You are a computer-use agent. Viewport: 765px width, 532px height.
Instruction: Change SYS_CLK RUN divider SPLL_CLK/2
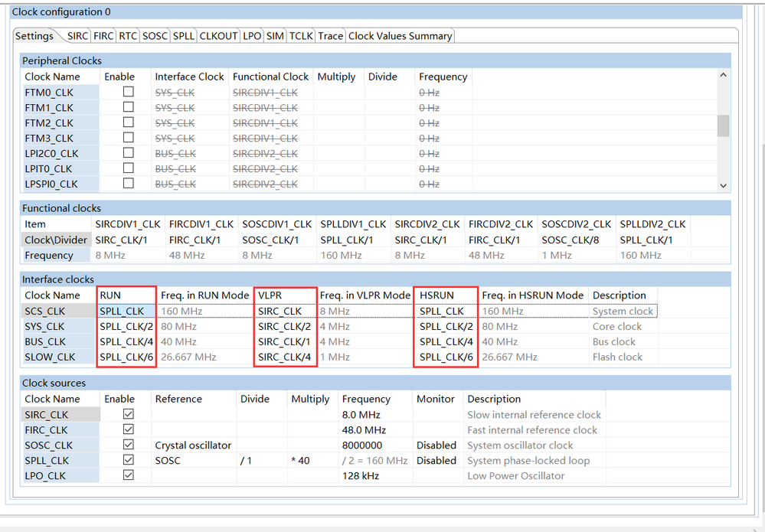[x=126, y=327]
